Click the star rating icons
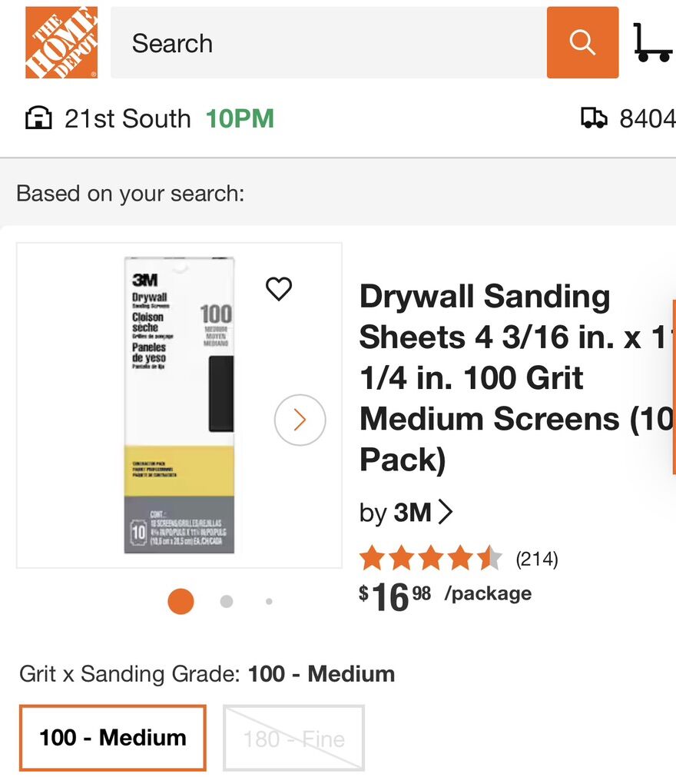Image resolution: width=676 pixels, height=784 pixels. click(x=430, y=559)
